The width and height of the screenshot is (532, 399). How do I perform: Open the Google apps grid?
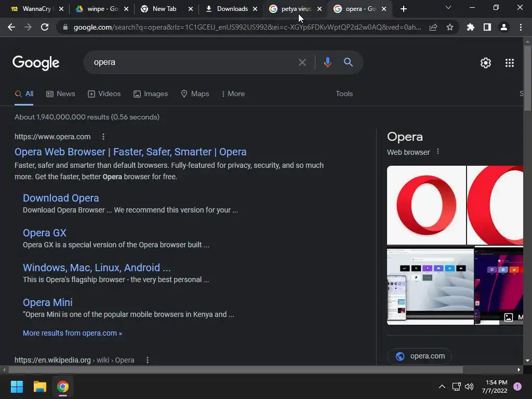tap(509, 63)
